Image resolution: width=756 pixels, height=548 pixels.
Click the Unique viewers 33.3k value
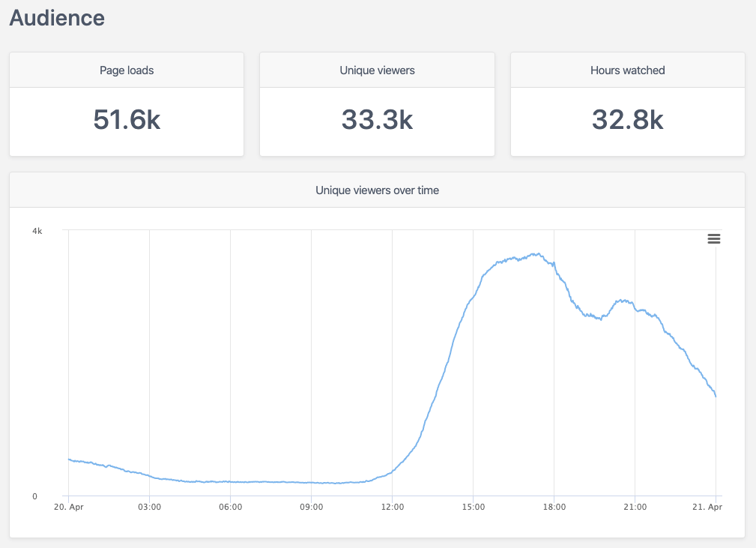pos(376,118)
